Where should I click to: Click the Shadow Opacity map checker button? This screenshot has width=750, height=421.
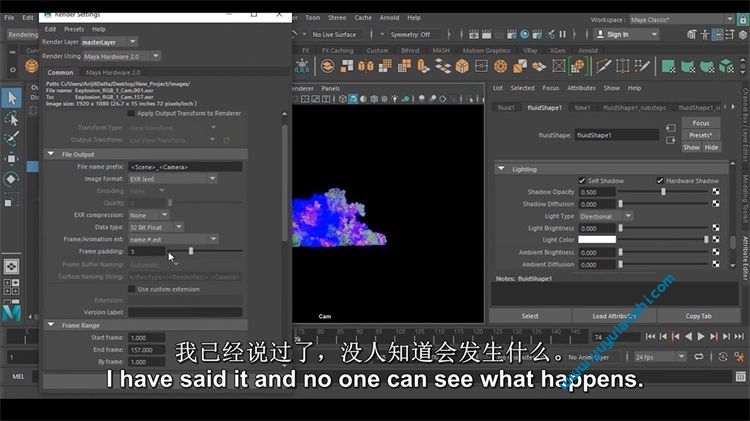coord(716,191)
